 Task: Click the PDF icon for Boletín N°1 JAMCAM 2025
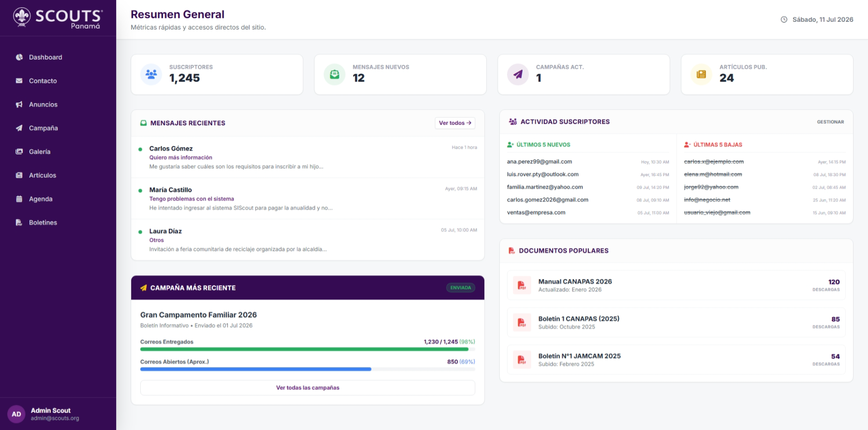pos(522,360)
